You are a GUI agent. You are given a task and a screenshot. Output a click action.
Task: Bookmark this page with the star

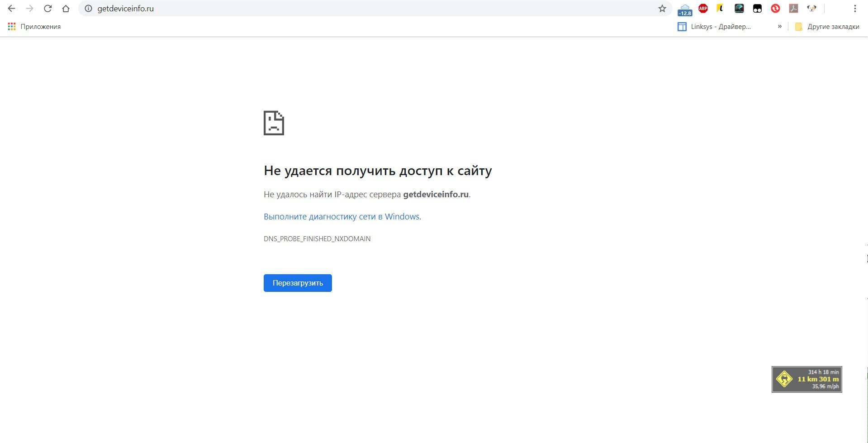[x=662, y=9]
